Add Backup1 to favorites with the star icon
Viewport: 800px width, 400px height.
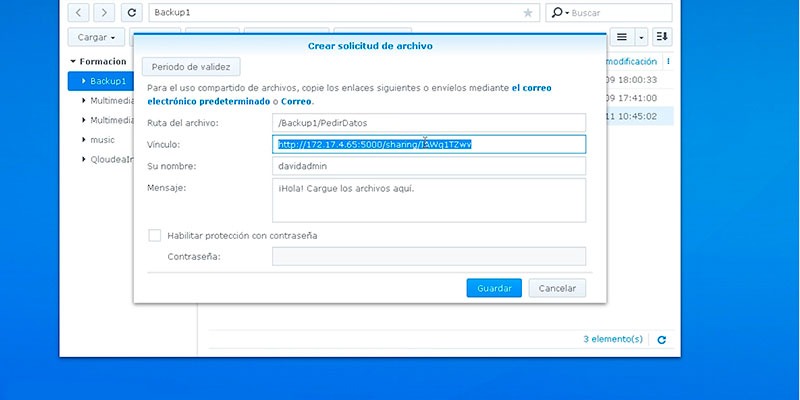click(528, 13)
